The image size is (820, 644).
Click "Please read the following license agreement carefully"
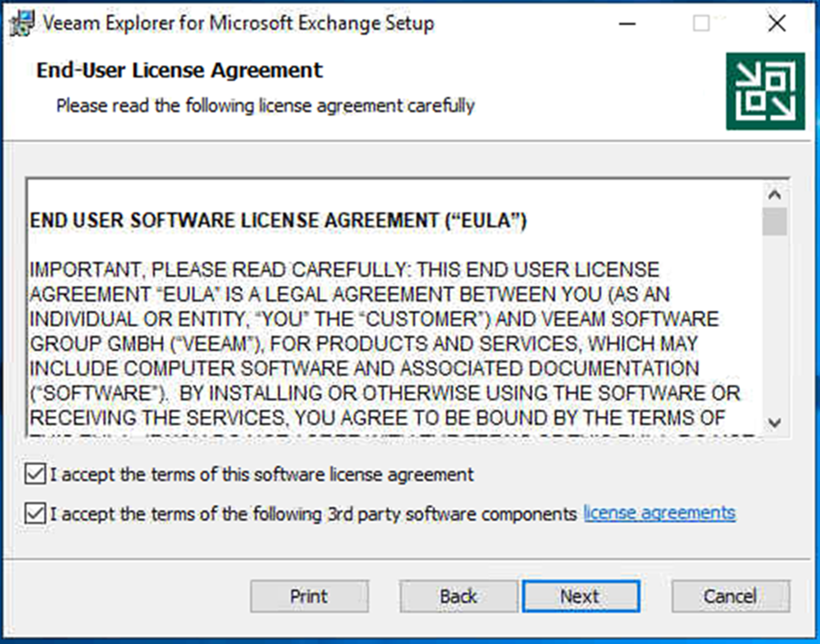coord(265,106)
